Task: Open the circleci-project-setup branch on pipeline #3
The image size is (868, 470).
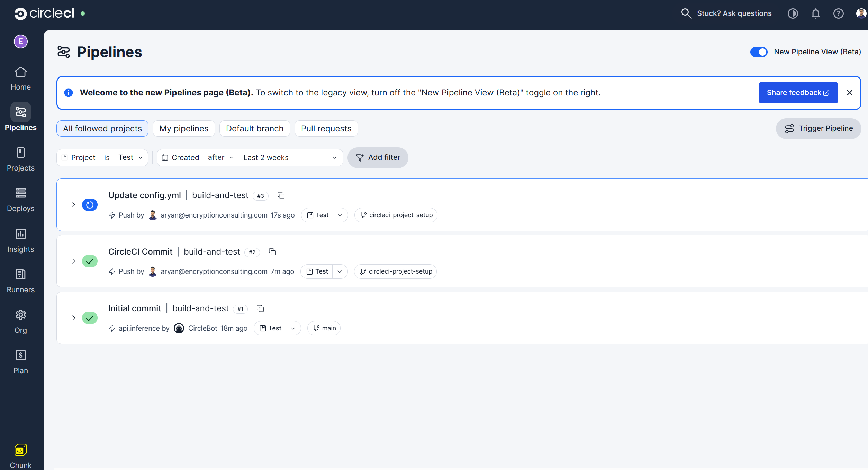Action: point(396,215)
